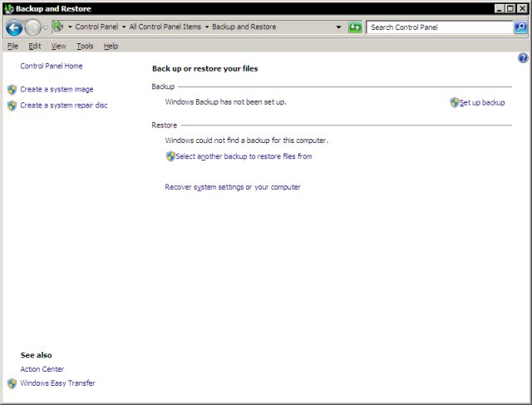The width and height of the screenshot is (532, 405).
Task: Select another backup to restore files from
Action: click(244, 156)
